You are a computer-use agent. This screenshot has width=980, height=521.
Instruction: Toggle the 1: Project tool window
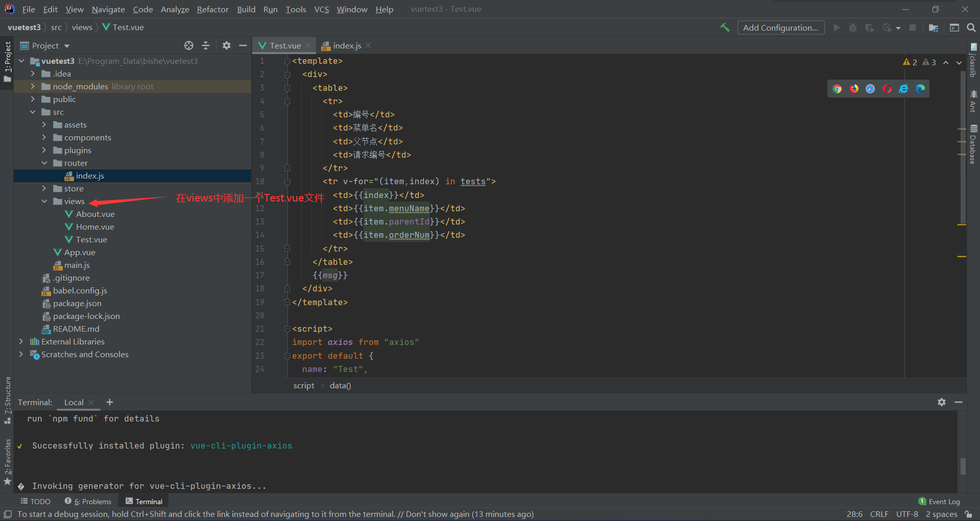click(8, 62)
